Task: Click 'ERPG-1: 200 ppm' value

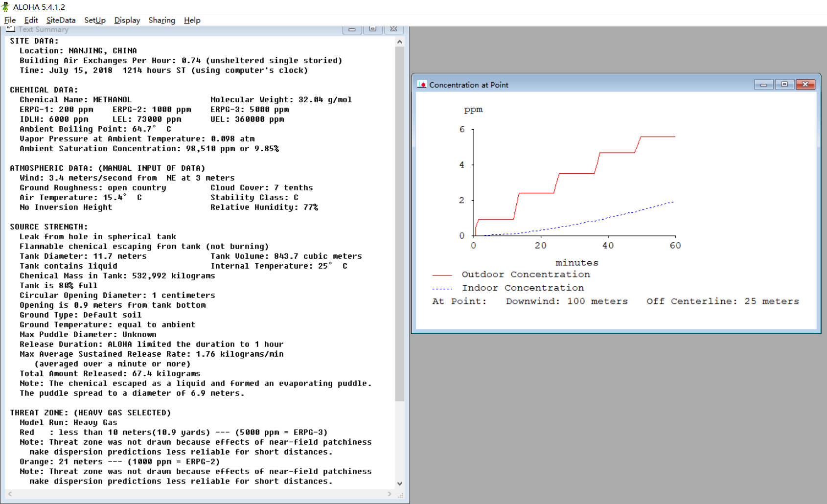Action: pyautogui.click(x=56, y=110)
